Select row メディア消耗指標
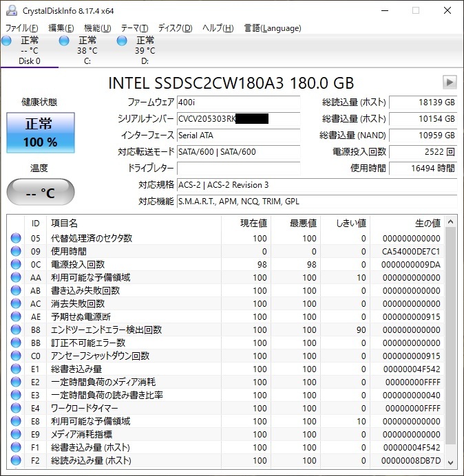 (x=225, y=434)
